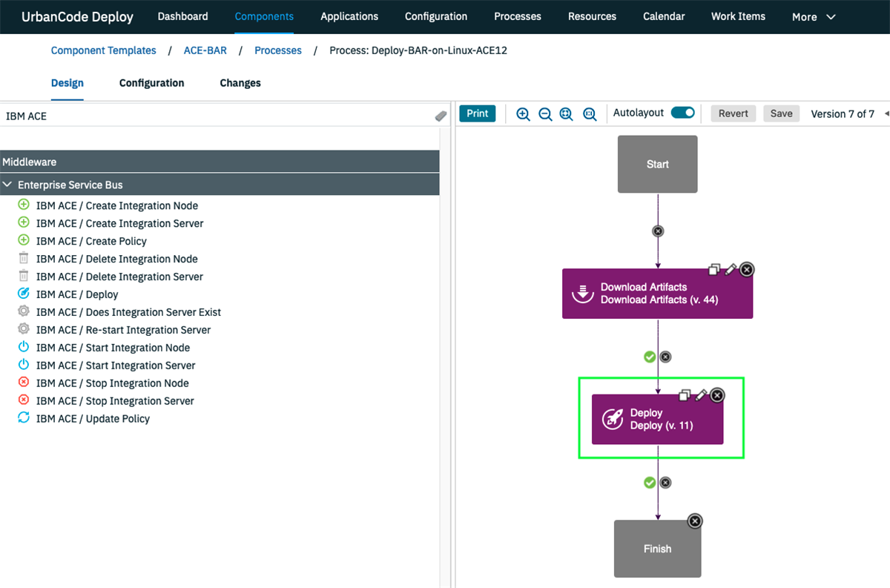The image size is (890, 588).
Task: Click the tag icon beside the palette search
Action: coord(441,116)
